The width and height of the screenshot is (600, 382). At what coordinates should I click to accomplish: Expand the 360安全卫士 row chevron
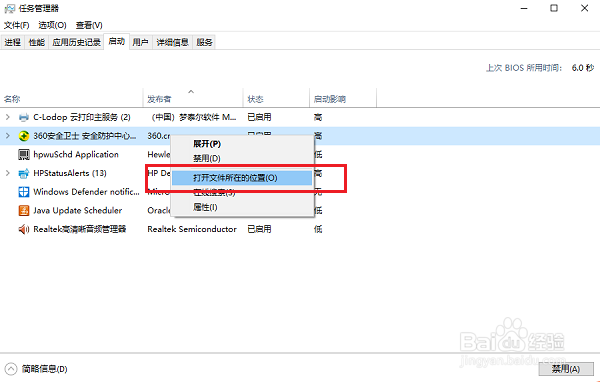point(8,136)
